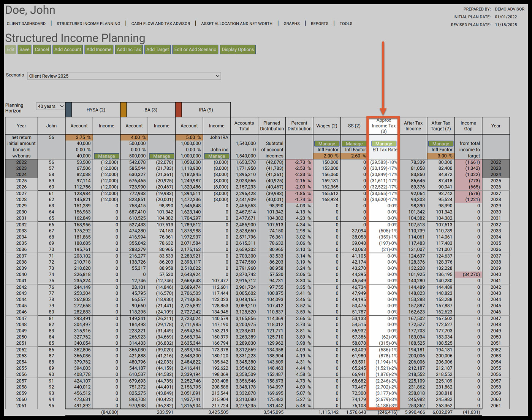
Task: Select the HYSA (2) account header
Action: tap(96, 110)
